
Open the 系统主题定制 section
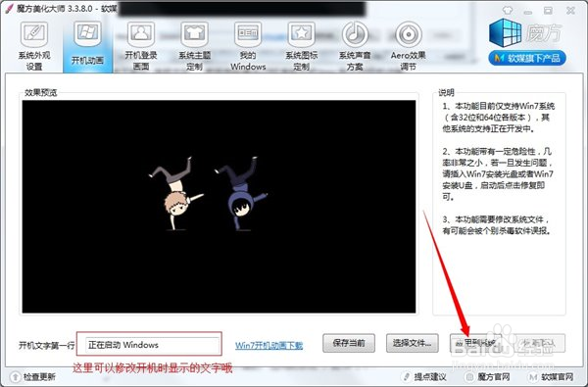[x=195, y=46]
